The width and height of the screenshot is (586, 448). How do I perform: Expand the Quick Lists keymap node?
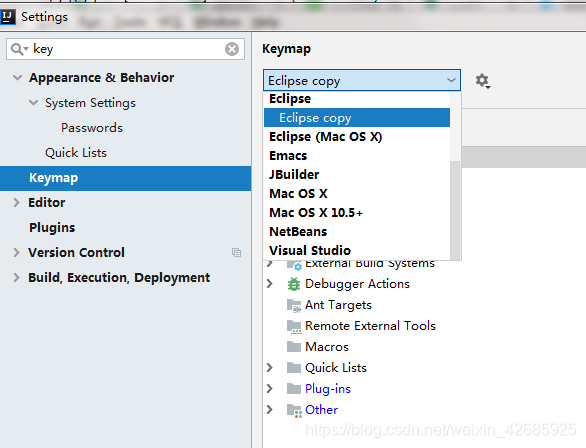click(270, 368)
